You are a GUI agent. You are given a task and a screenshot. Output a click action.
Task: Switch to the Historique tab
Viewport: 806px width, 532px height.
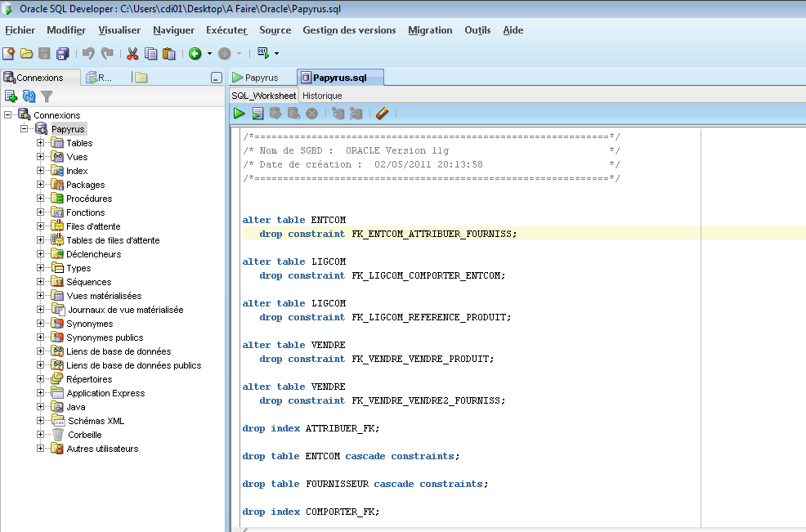tap(322, 96)
